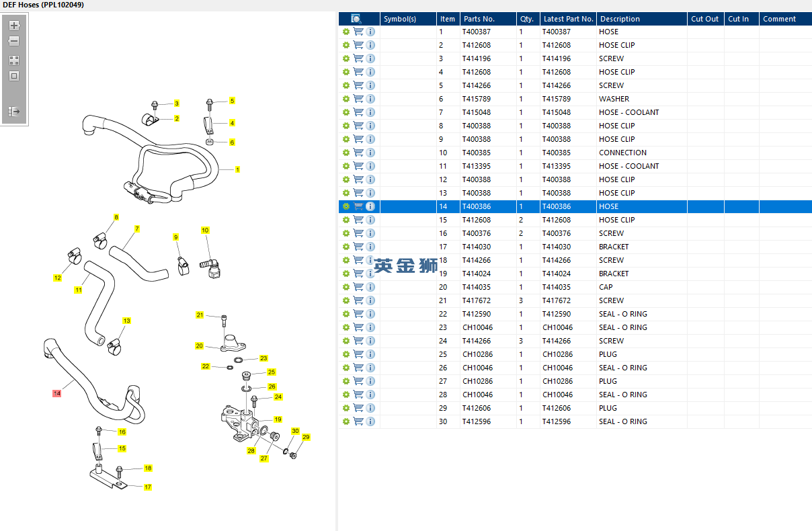Click callout 14 on the diagram
The height and width of the screenshot is (531, 812).
point(57,393)
